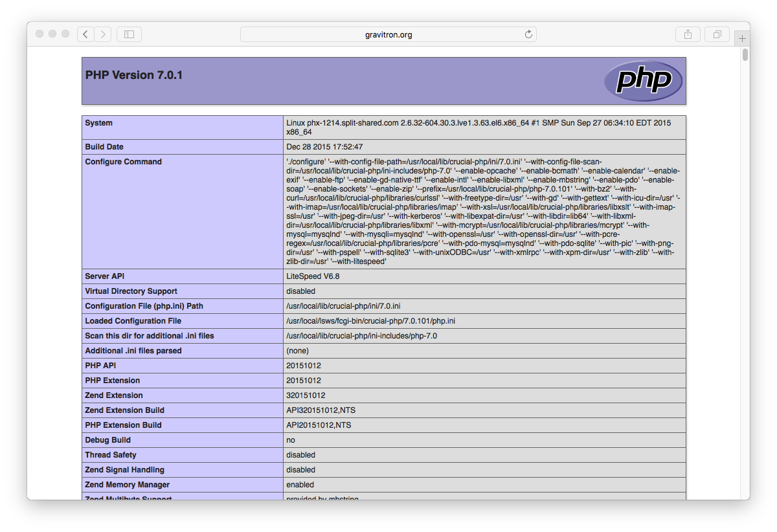Viewport: 777px width, 532px height.
Task: Click the LiteSpeed V6.8 value
Action: click(313, 276)
